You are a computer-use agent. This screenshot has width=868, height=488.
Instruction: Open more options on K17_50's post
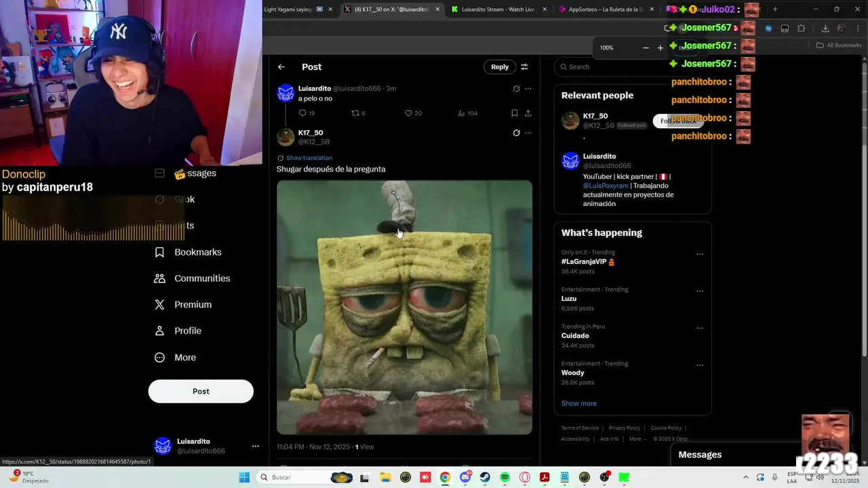(x=528, y=133)
